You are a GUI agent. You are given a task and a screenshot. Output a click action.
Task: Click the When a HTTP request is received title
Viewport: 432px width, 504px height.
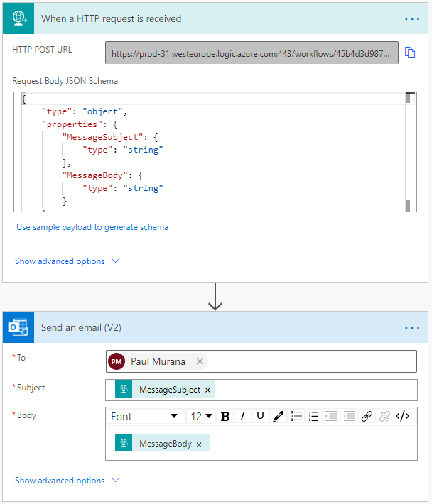112,18
